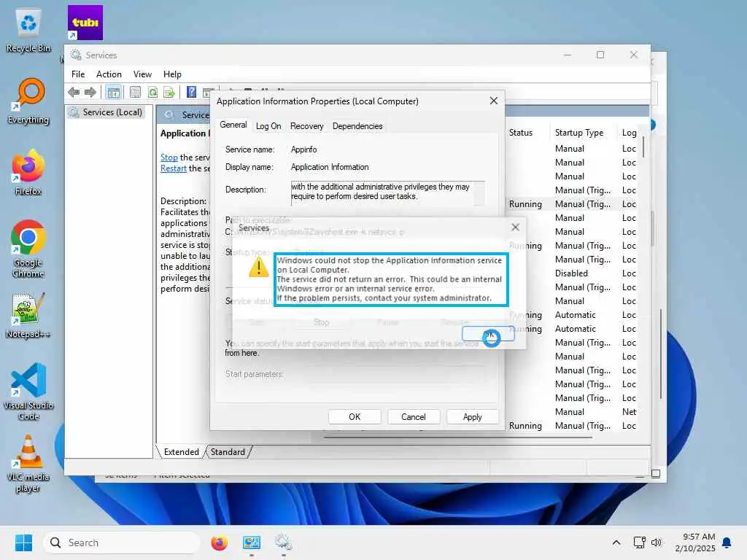Click the Stop the service link
Viewport: 747px width, 560px height.
(169, 157)
